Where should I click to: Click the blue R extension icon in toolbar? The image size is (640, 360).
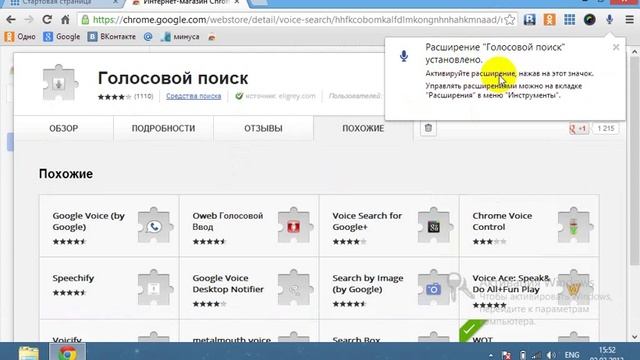tap(529, 20)
